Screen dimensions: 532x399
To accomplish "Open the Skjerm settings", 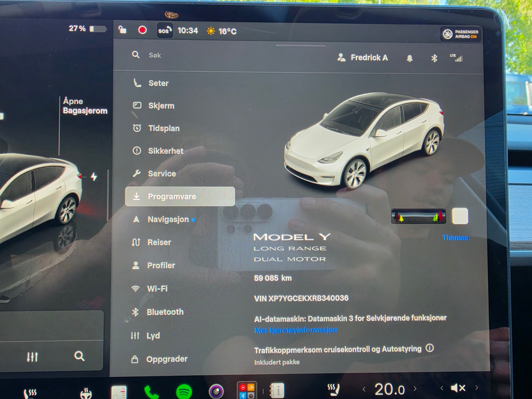I will 154,106.
